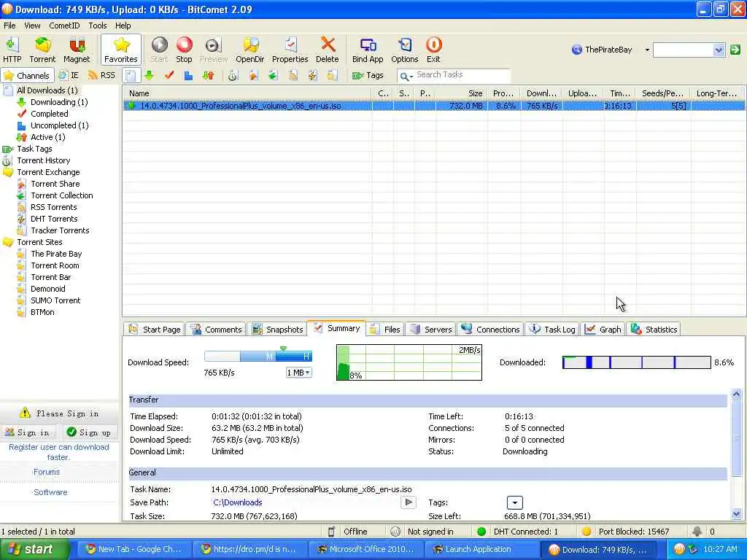Screen dimensions: 747x560
Task: Open the search history dropdown arrow
Action: point(719,50)
